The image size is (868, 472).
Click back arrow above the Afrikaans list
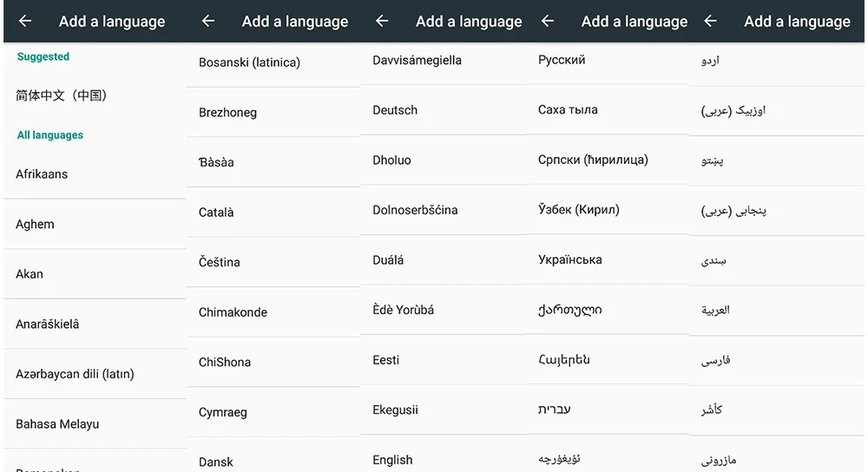25,22
